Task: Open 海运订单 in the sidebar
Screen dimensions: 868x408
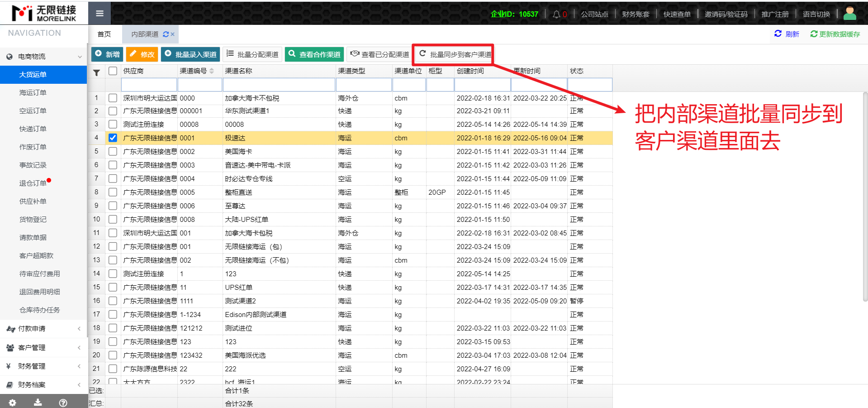Action: [33, 93]
